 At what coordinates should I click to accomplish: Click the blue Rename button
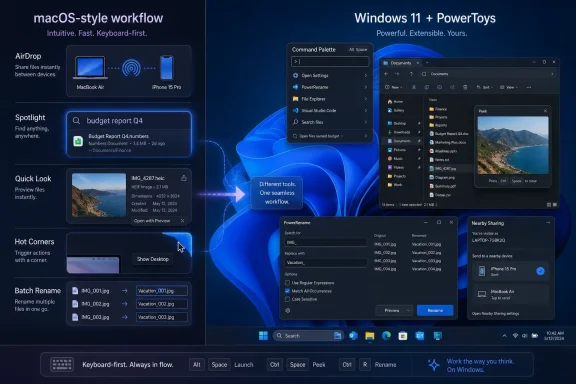[x=435, y=311]
